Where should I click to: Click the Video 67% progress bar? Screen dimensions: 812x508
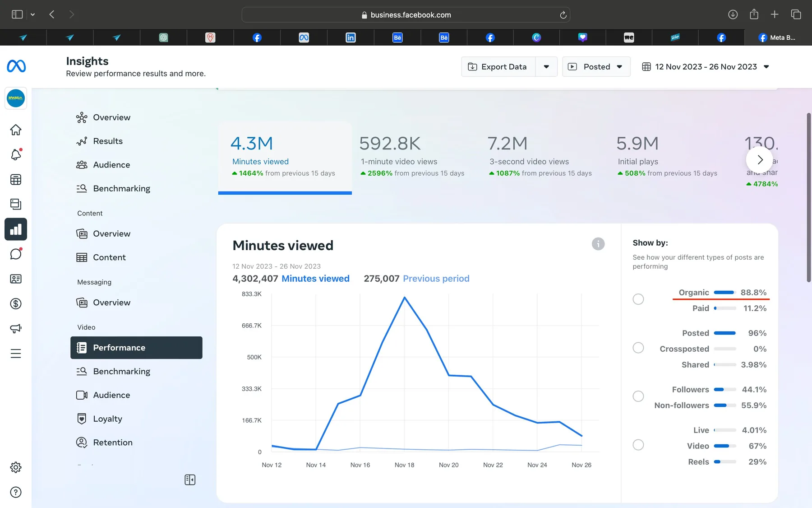[x=725, y=446]
